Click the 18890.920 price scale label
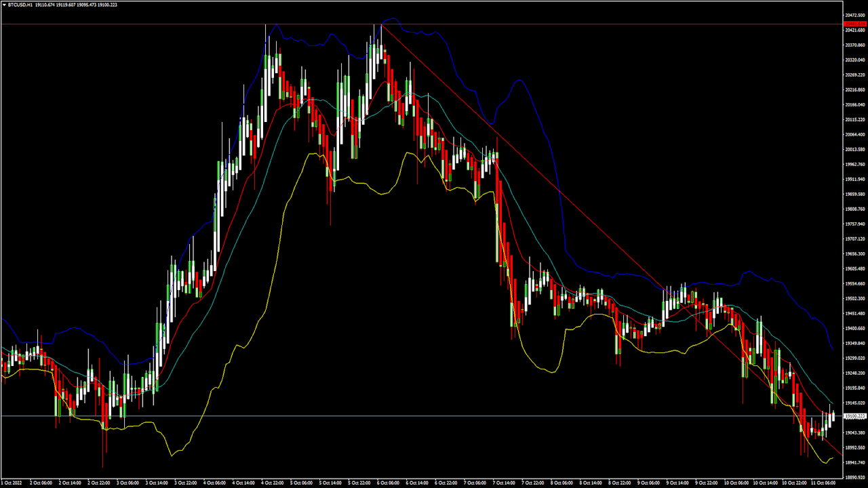 (x=855, y=478)
